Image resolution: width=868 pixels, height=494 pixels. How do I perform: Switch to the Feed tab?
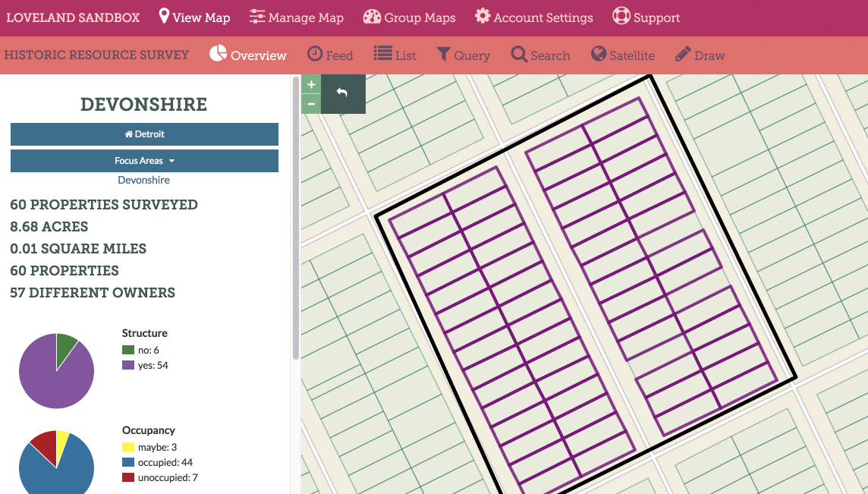tap(330, 55)
